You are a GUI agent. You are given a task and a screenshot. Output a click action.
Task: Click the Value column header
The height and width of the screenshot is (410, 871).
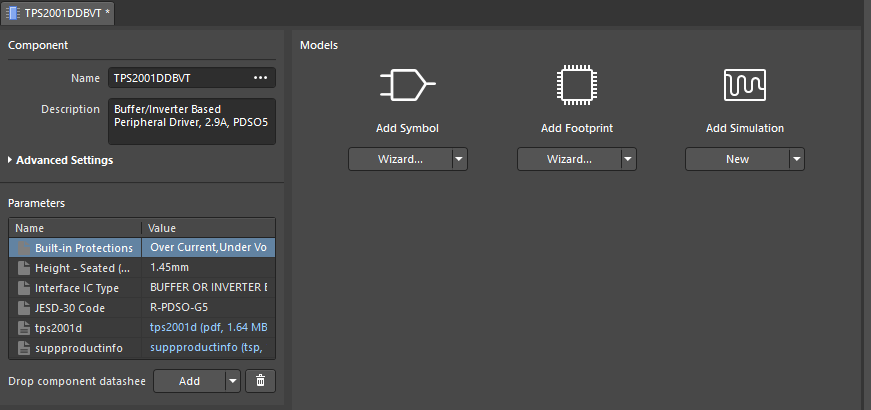tap(208, 228)
